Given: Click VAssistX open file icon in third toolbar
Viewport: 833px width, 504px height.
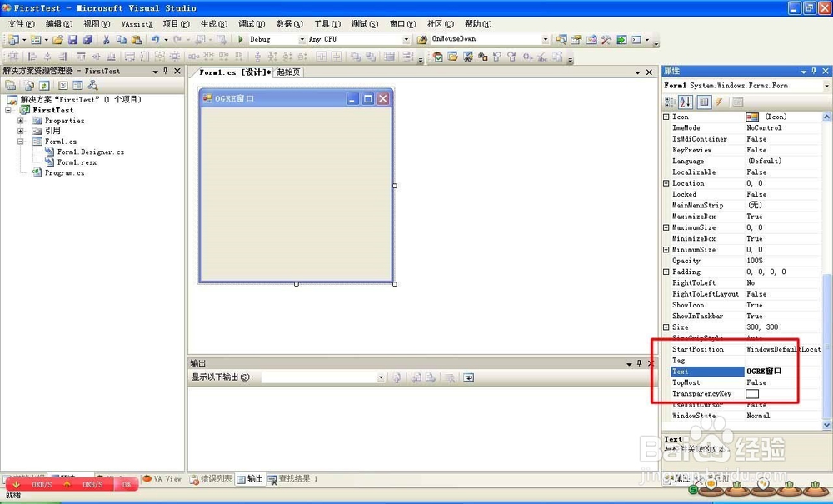Looking at the screenshot, I should [x=452, y=57].
